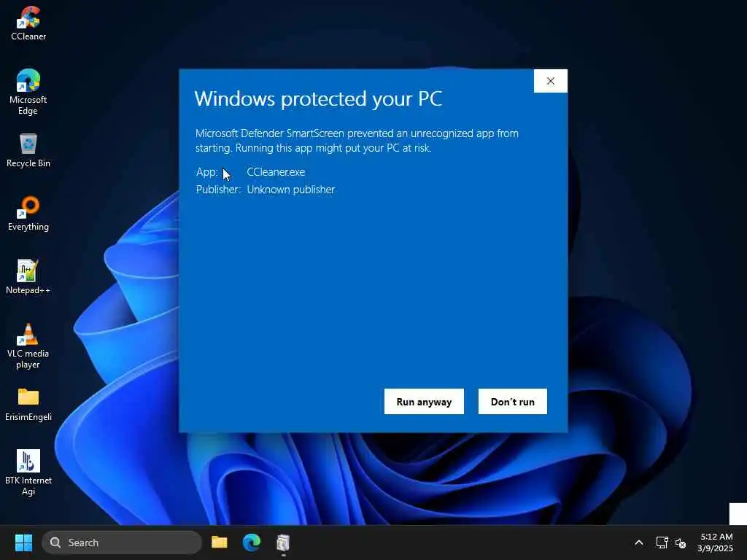Open the clock showing 5:12 AM

[716, 542]
